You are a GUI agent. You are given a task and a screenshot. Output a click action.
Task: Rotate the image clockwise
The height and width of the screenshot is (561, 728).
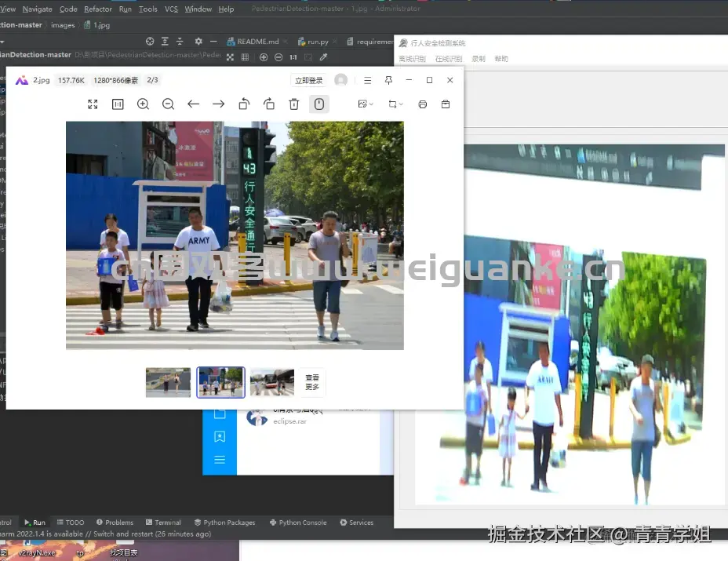[269, 104]
